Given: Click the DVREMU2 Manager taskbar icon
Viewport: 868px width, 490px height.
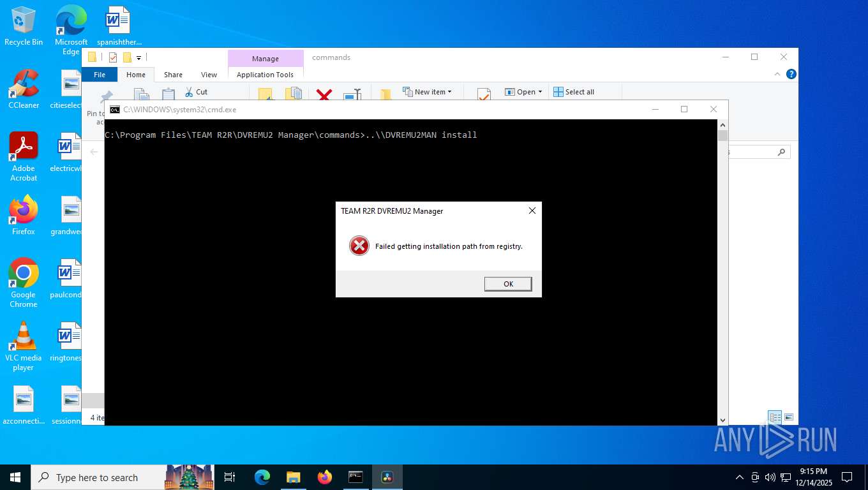Looking at the screenshot, I should [x=387, y=477].
